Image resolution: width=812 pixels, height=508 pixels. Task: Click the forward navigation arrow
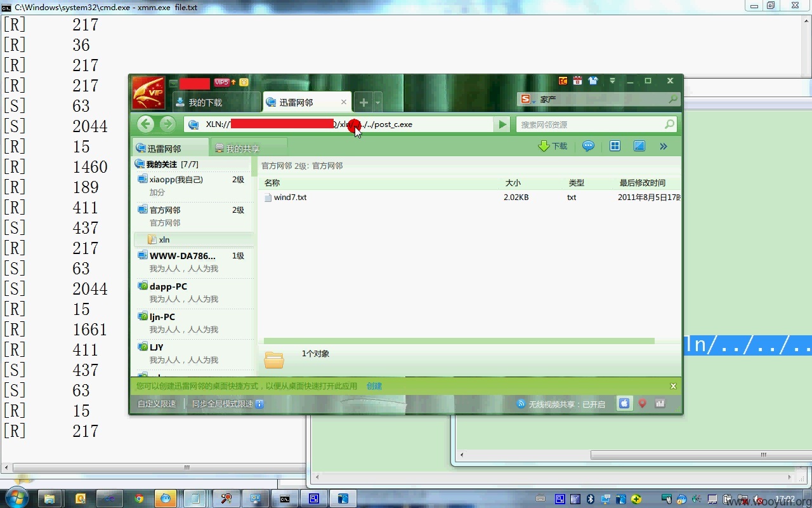(167, 124)
